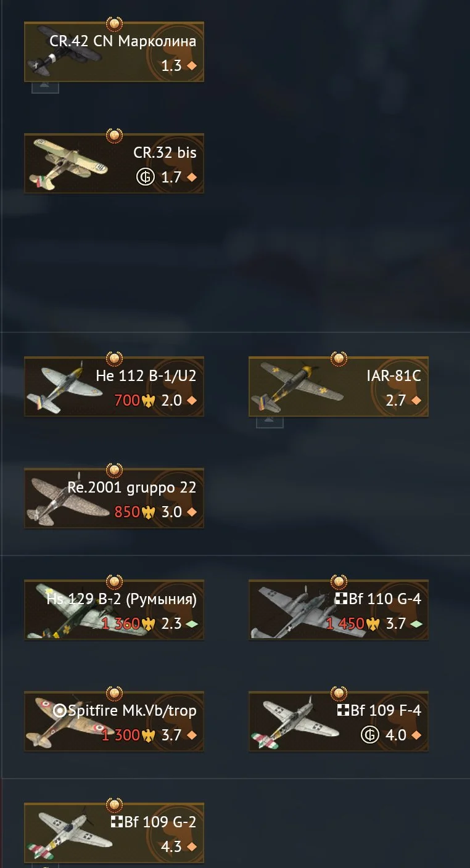Choose the Hs 129 B-2 (Румыния) aircraft
Screen dimensions: 470x868
pos(114,610)
